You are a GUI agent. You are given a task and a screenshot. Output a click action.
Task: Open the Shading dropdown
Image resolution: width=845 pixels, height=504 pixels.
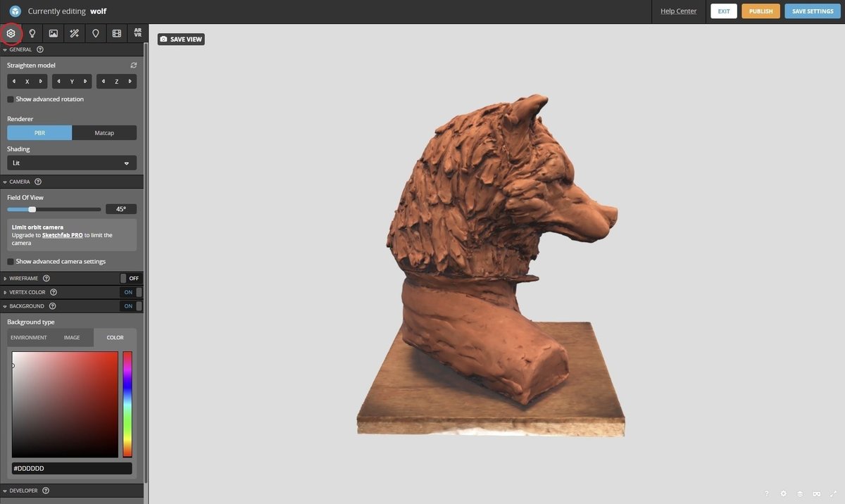(x=71, y=163)
